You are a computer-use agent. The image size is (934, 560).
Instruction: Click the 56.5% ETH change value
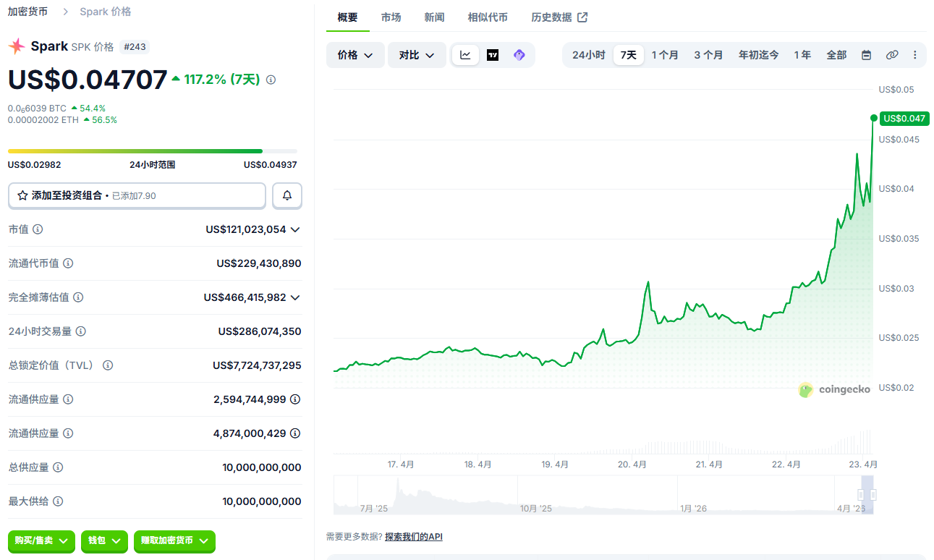point(104,120)
